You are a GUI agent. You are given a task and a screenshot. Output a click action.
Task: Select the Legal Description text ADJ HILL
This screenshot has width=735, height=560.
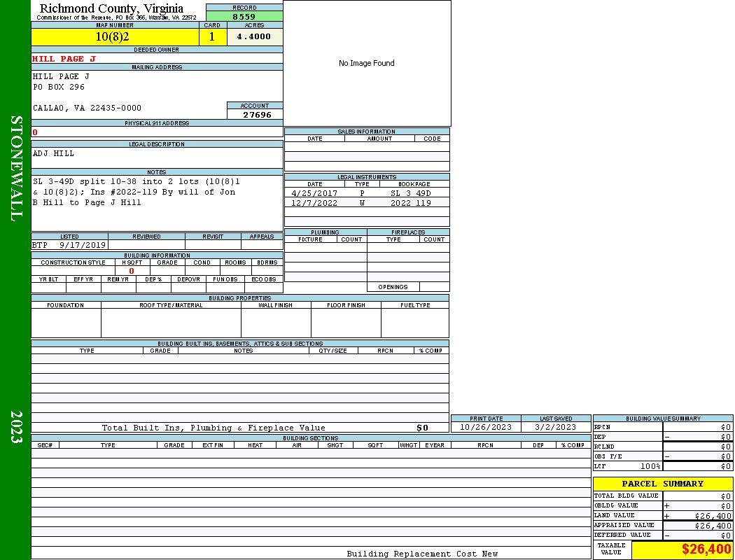point(53,153)
